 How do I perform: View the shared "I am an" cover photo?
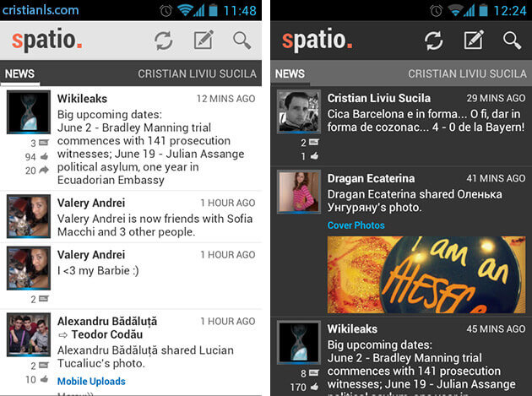pyautogui.click(x=426, y=274)
